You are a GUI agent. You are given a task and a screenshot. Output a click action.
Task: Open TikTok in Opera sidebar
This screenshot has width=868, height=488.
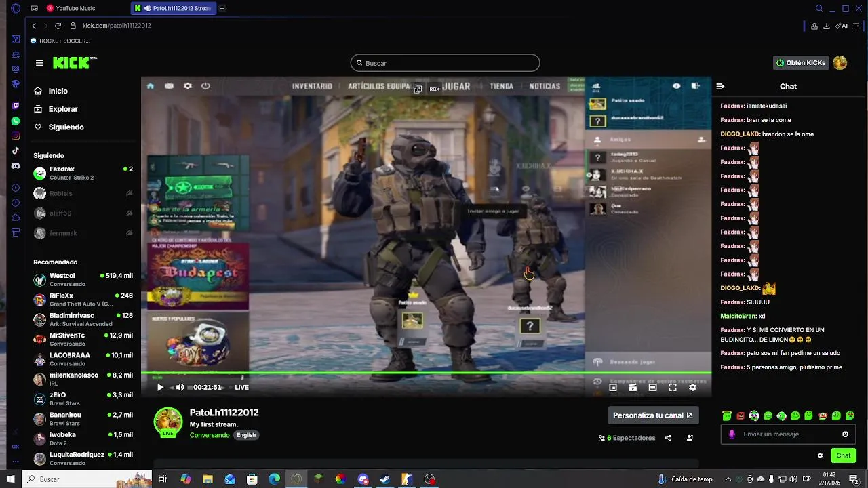(16, 150)
